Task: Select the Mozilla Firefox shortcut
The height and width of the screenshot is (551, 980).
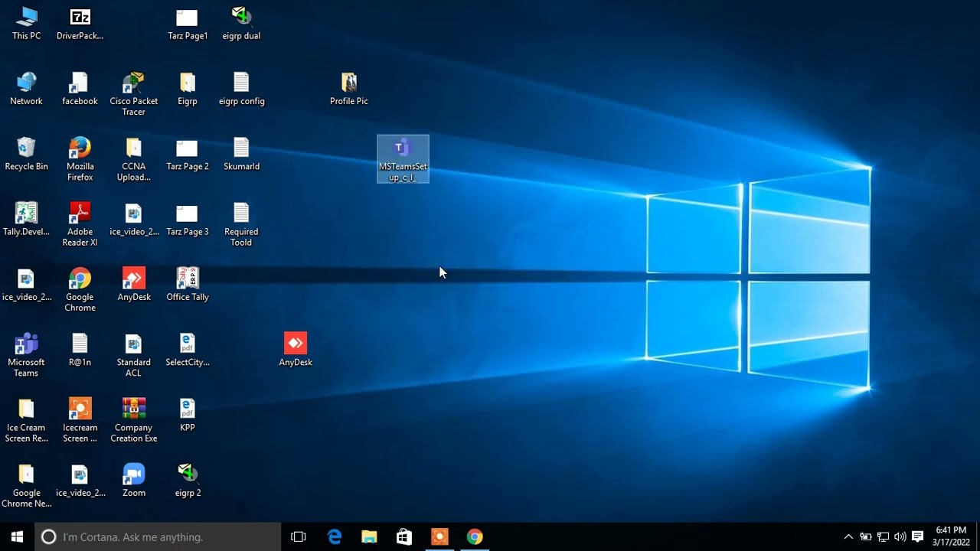Action: (80, 159)
